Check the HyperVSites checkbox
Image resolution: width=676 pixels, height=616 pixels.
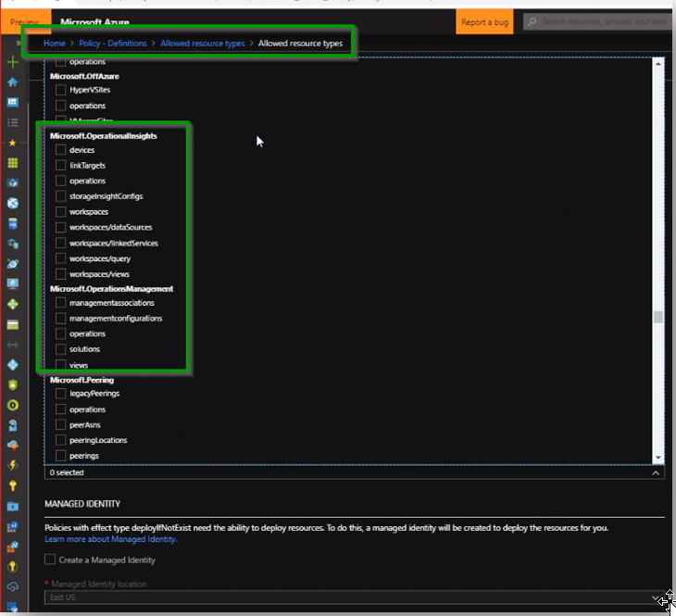tap(61, 90)
